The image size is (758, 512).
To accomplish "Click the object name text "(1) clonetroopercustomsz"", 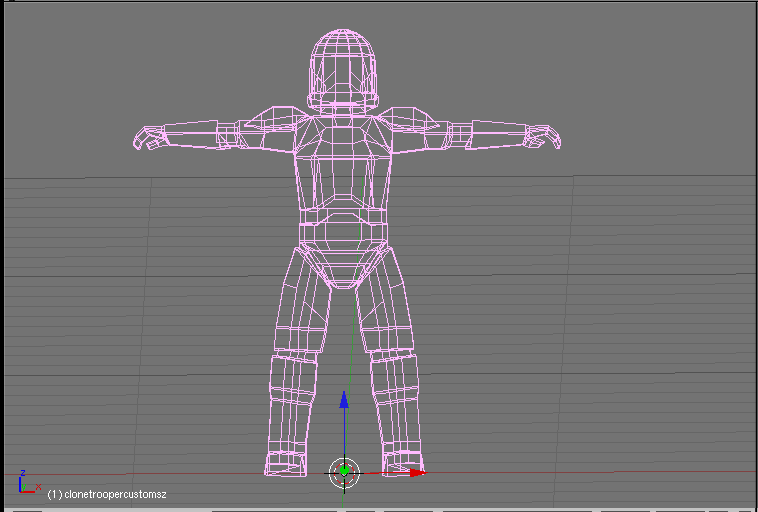I will [107, 495].
